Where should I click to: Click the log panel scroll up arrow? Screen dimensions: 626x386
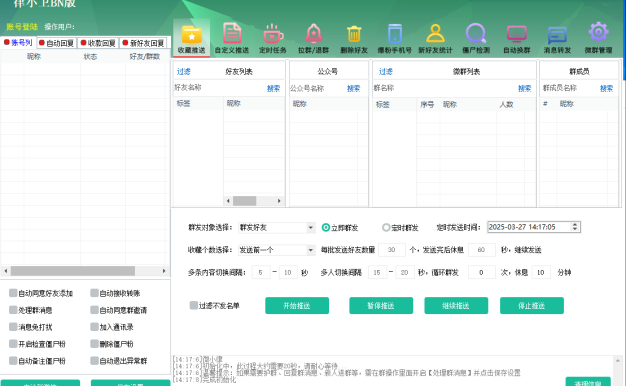click(618, 361)
